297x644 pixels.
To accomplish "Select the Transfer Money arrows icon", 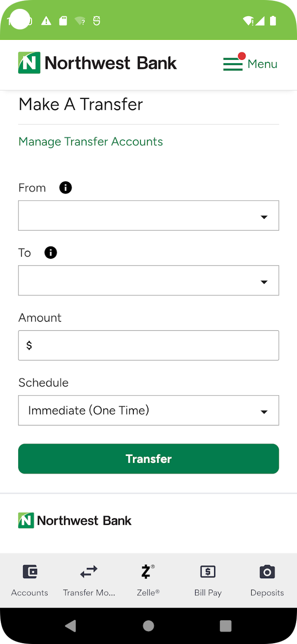I will click(x=89, y=572).
